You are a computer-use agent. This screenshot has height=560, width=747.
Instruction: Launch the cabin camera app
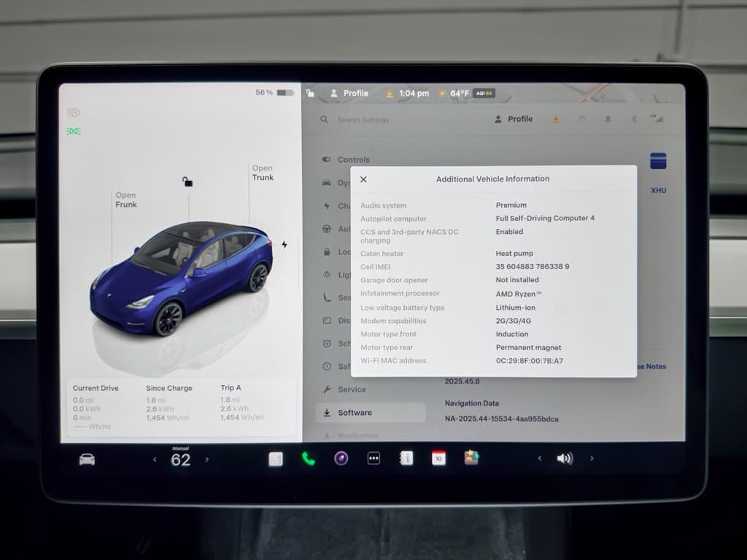coord(339,458)
